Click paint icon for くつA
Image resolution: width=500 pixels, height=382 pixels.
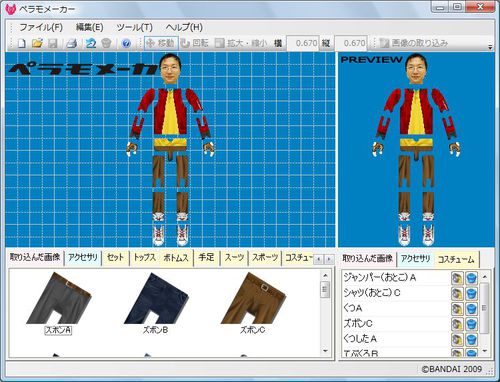(x=457, y=309)
